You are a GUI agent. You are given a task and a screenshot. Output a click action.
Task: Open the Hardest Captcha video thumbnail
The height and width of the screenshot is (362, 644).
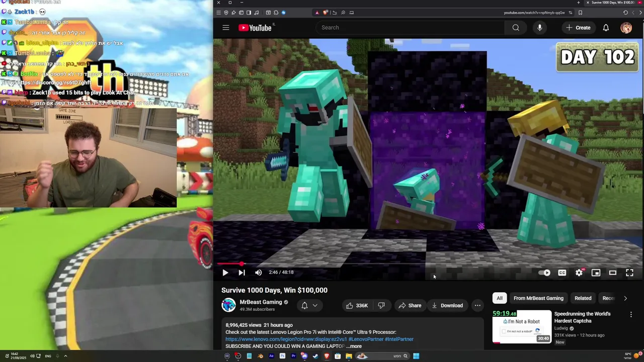point(522,326)
